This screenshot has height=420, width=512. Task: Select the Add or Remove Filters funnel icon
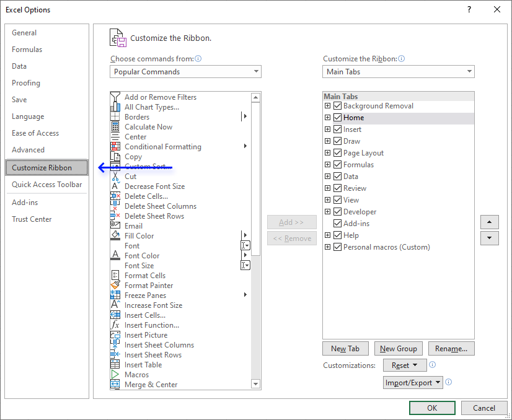(115, 97)
